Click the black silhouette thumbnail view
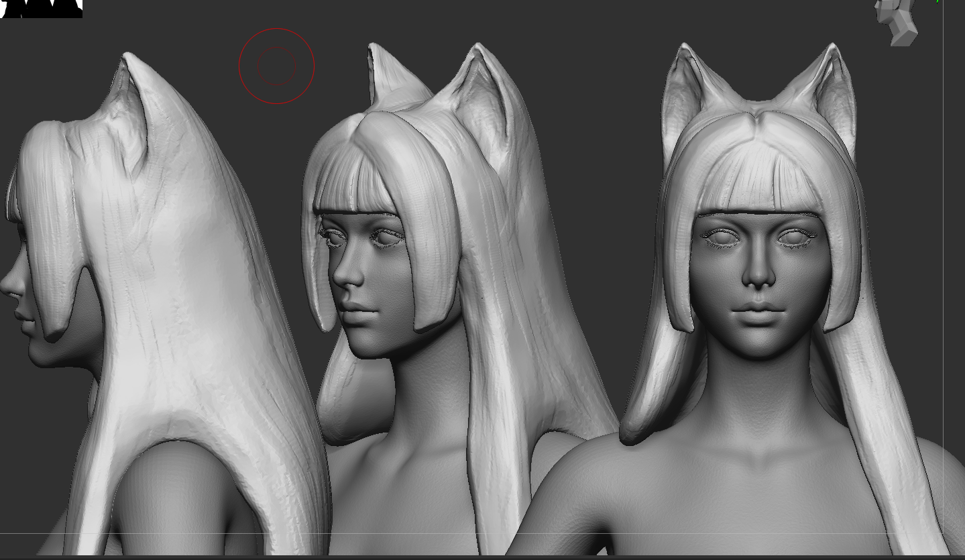The image size is (965, 560). click(x=41, y=9)
